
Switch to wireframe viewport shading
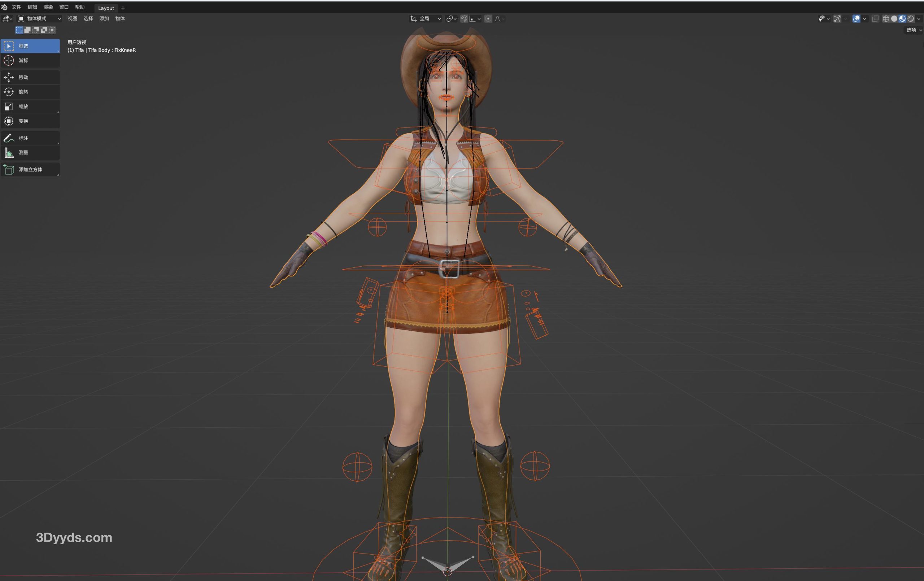(886, 18)
